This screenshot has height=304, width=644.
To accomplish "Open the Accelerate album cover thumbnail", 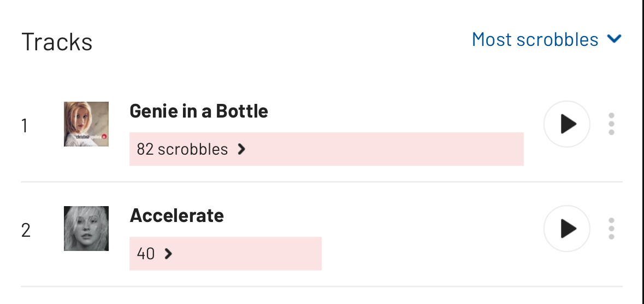I will click(86, 229).
